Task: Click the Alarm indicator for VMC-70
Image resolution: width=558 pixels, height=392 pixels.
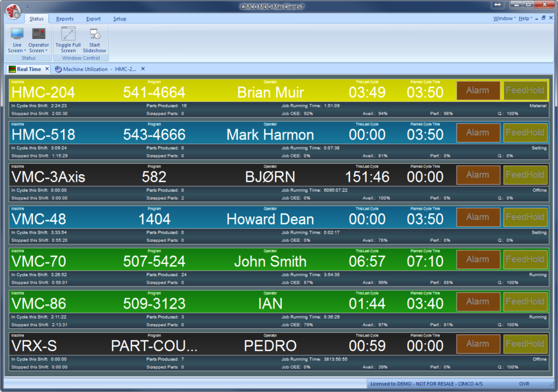Action: (x=478, y=259)
